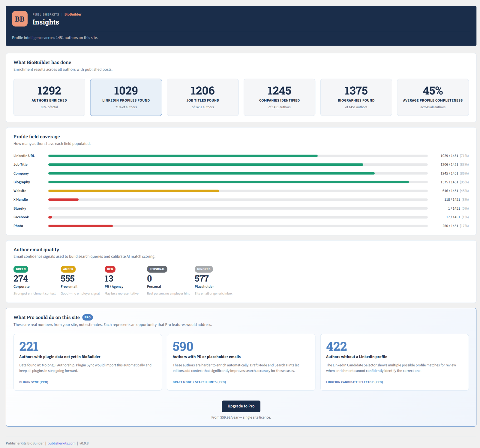Screen dimensions: 480x448
Task: Click the 555 Free email count
Action: coord(68,279)
